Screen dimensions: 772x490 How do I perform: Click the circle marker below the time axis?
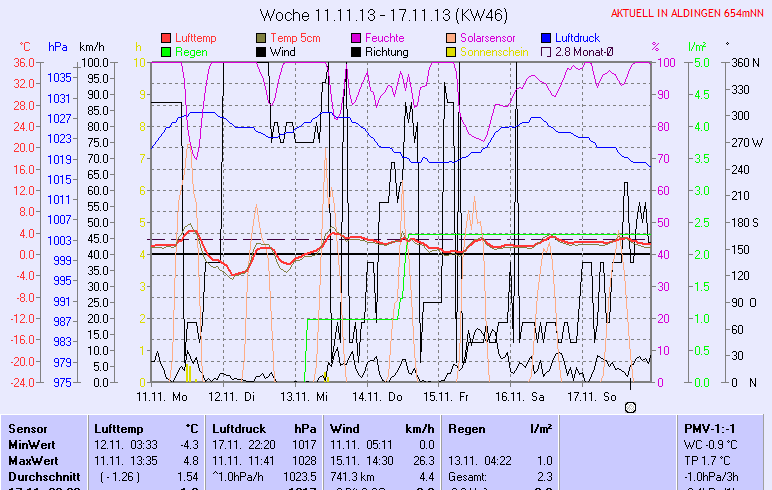click(630, 407)
